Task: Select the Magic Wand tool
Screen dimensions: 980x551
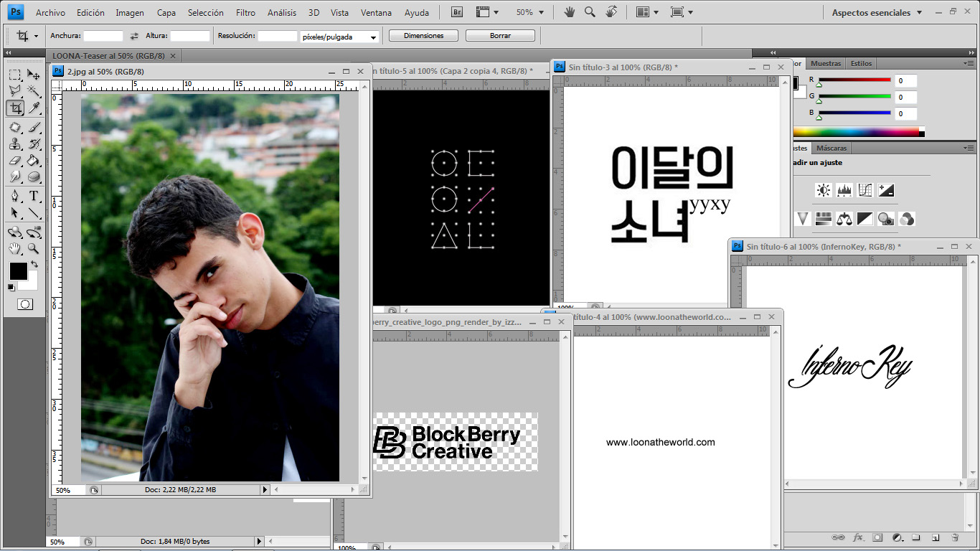Action: click(34, 91)
